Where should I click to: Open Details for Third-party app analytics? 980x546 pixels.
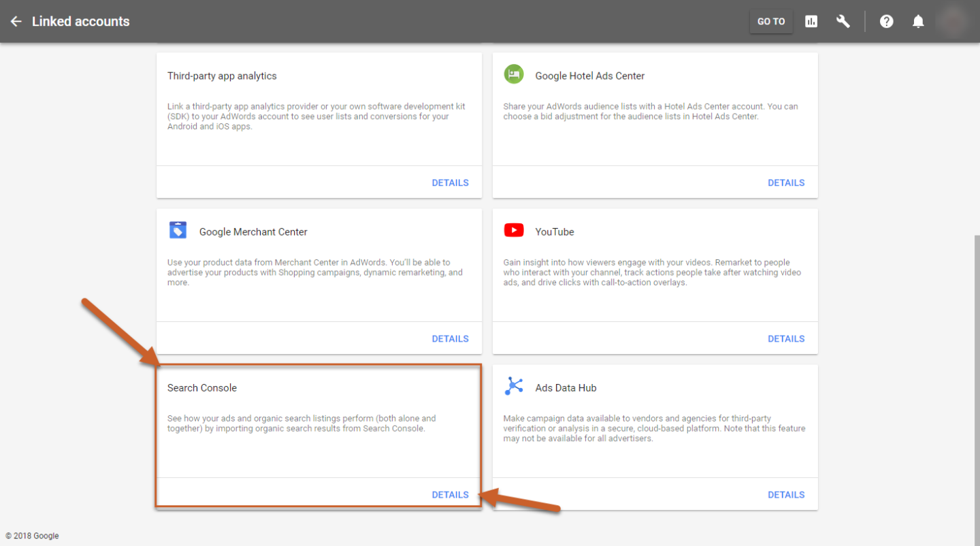(x=450, y=182)
